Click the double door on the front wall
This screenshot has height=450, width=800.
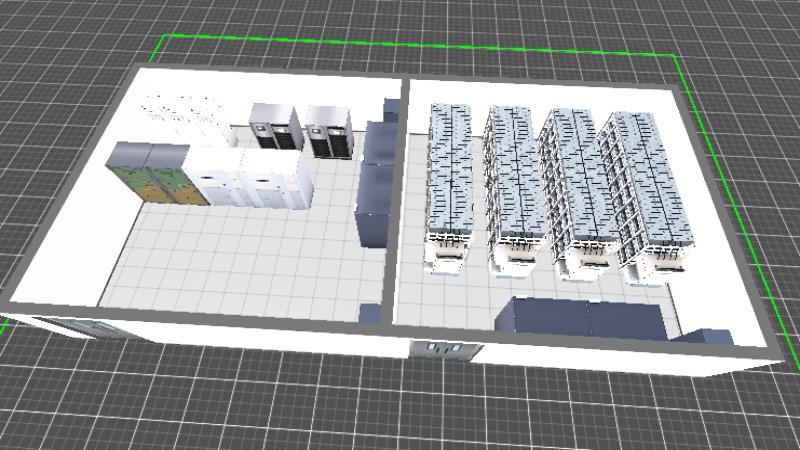point(445,349)
